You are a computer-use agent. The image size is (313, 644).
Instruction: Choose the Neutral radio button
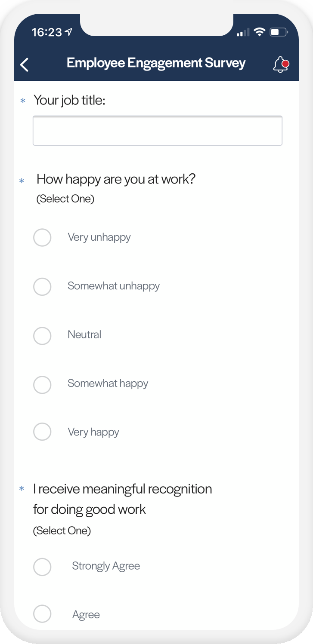[x=42, y=335]
